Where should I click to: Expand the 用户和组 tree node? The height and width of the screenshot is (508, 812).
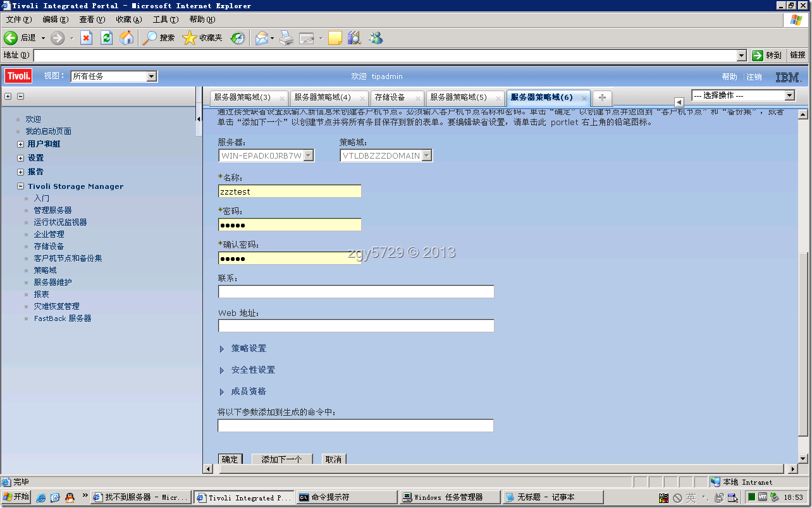coord(21,144)
